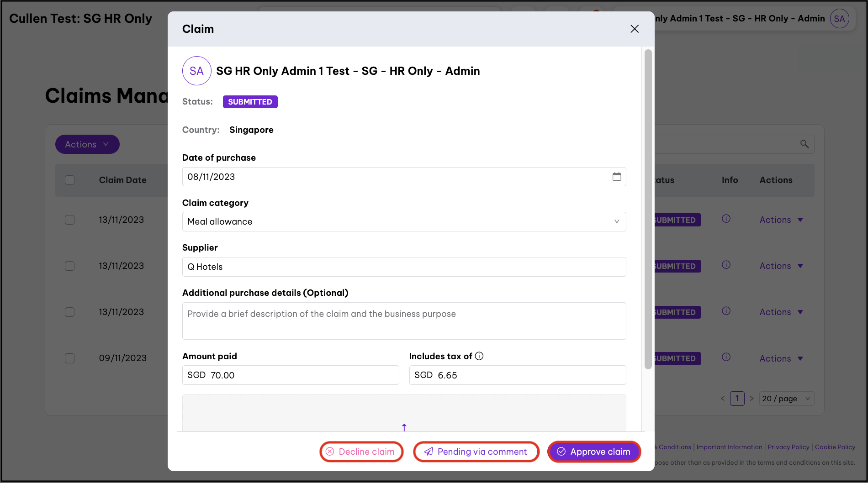Select the checkbox for the 09/11/2023 claim
868x483 pixels.
point(70,358)
